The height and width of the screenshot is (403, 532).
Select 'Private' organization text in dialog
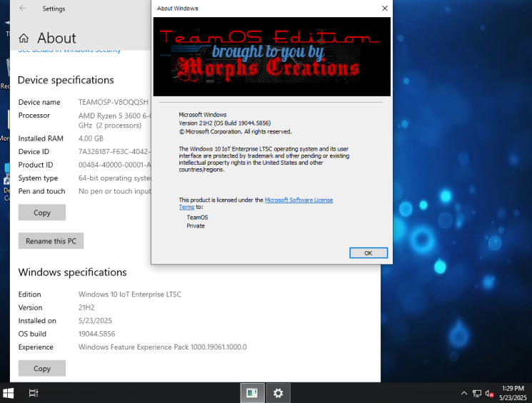click(196, 225)
